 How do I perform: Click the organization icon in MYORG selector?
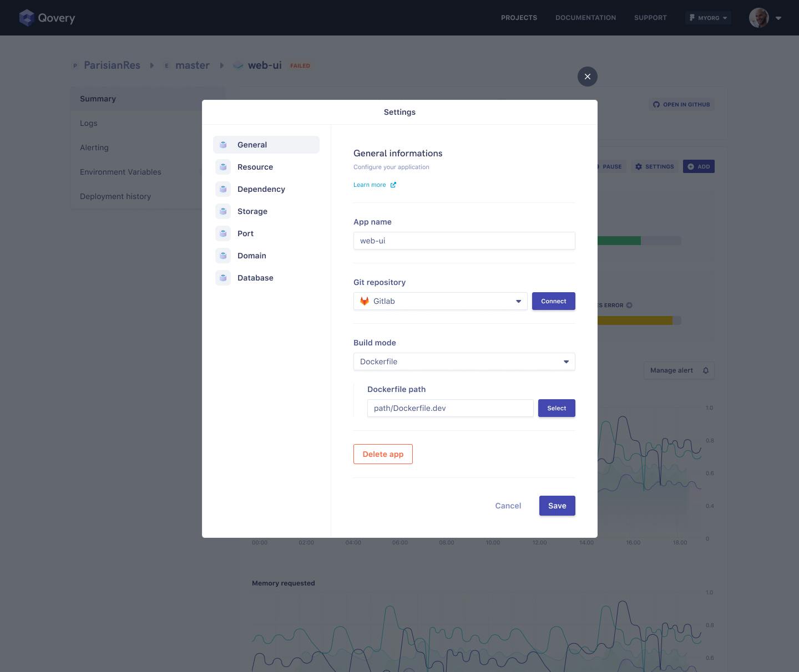(692, 18)
